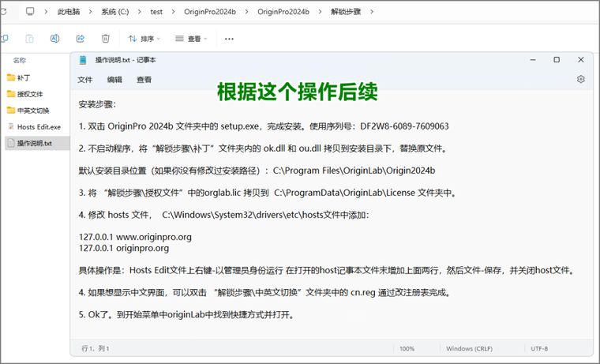
Task: Click the step 2 ok.dll instruction line
Action: (x=264, y=148)
